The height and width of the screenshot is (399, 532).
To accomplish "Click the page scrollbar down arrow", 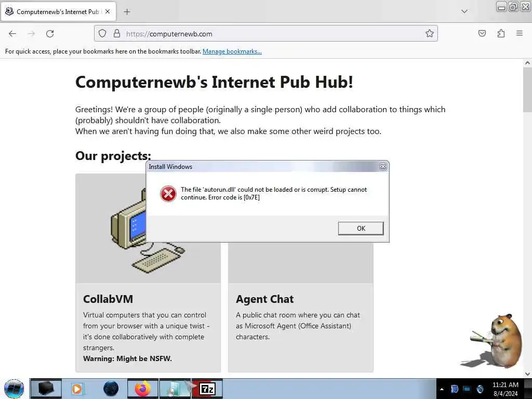I will click(x=527, y=374).
